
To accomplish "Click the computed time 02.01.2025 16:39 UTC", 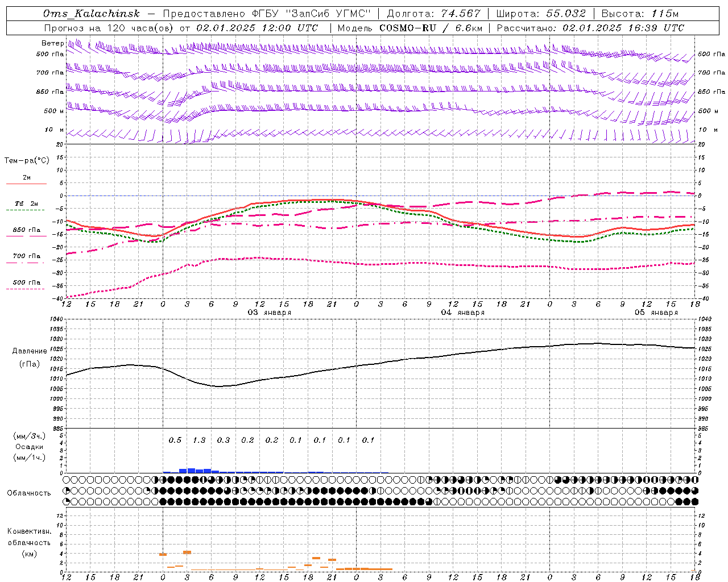I will pyautogui.click(x=623, y=28).
